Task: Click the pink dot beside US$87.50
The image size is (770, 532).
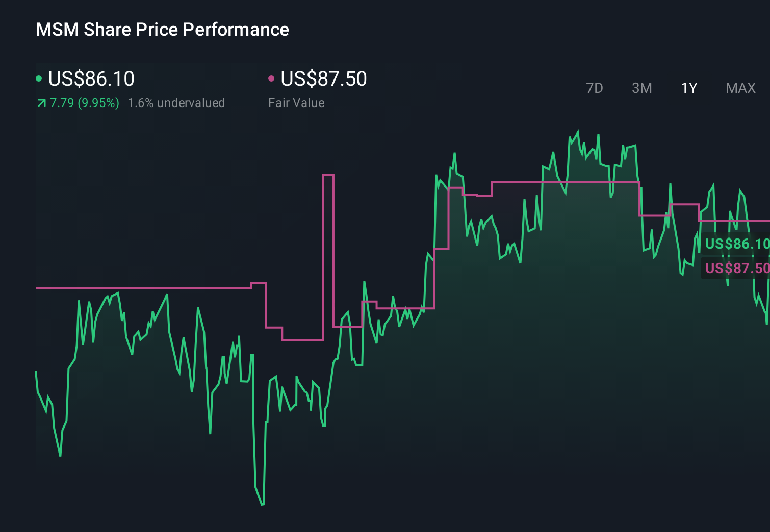Action: 272,78
